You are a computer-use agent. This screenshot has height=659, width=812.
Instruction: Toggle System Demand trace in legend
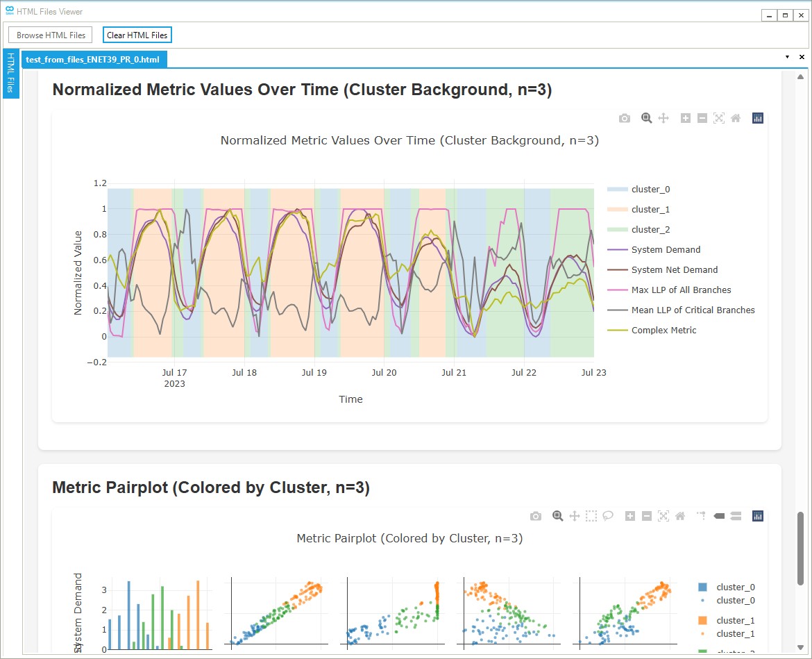(x=666, y=250)
